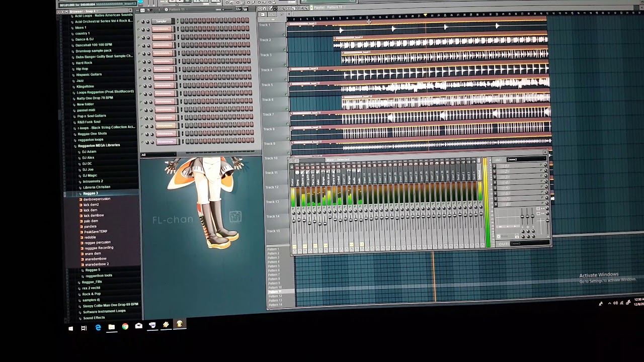Click Track 12 label in Playlist
This screenshot has height=362, width=644.
coord(272,187)
